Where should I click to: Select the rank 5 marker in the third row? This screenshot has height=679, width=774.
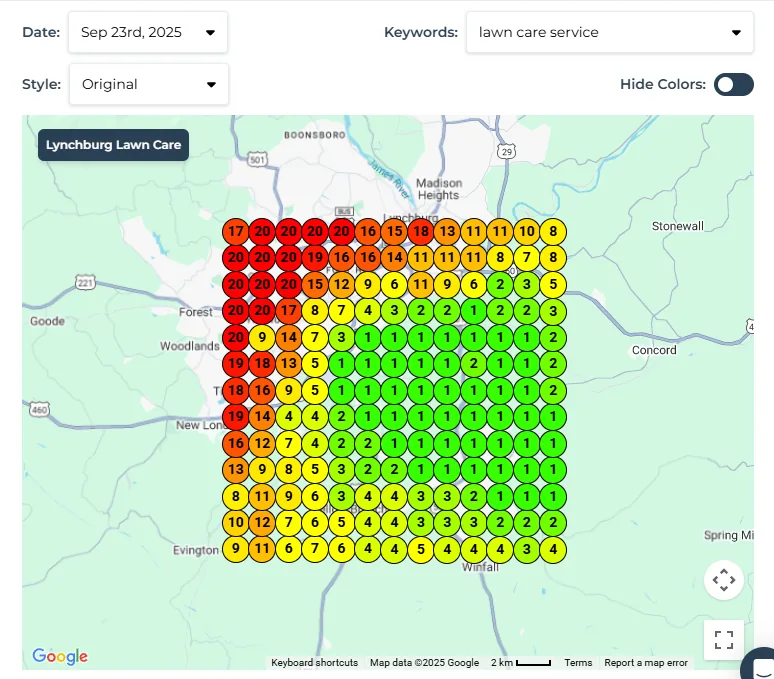553,284
